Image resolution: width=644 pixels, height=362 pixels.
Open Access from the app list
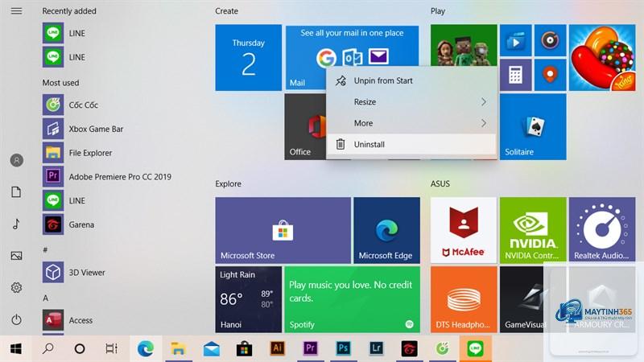pyautogui.click(x=107, y=320)
